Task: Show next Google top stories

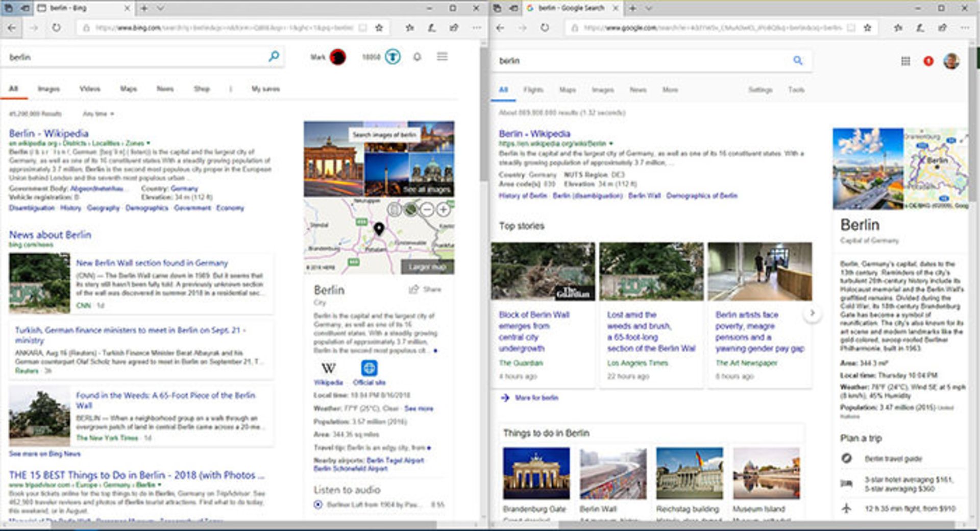Action: (x=812, y=313)
